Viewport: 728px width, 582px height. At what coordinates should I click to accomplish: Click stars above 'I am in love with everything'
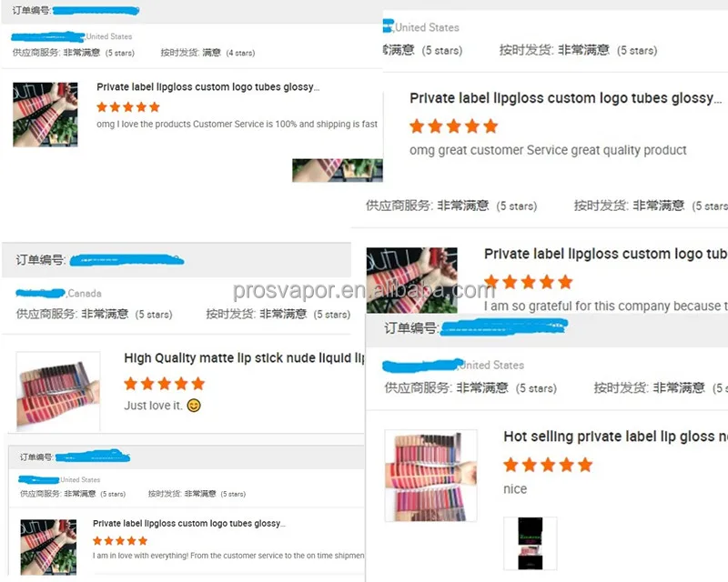click(x=120, y=541)
